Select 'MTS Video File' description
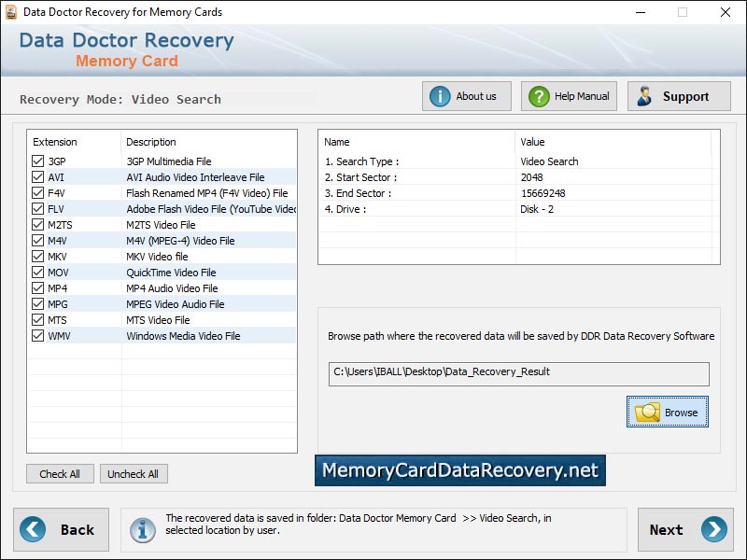Screen dimensions: 747x560 point(158,320)
